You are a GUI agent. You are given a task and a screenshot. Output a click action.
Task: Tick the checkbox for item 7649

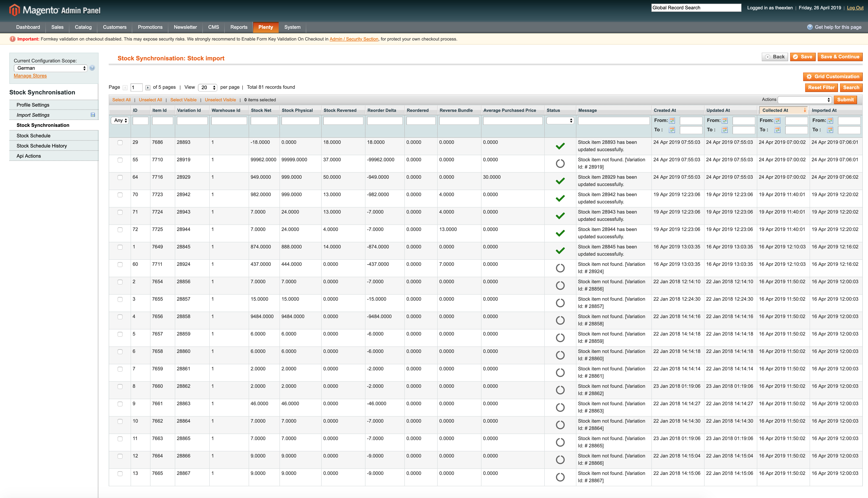[120, 247]
